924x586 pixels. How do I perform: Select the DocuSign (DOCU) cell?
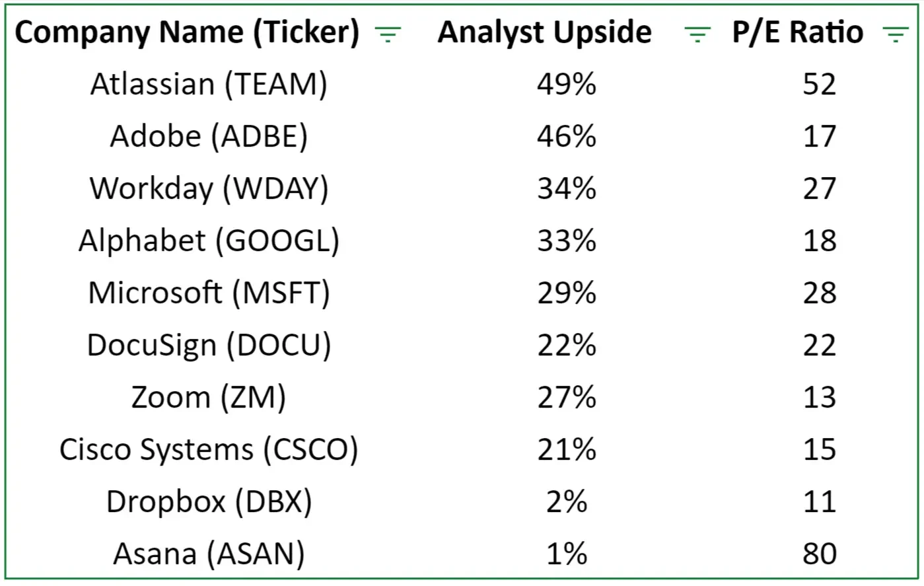click(x=209, y=346)
